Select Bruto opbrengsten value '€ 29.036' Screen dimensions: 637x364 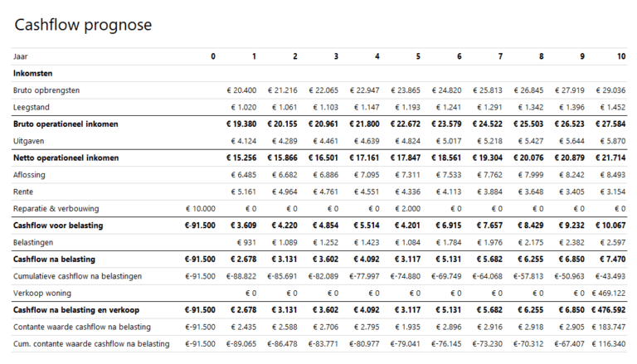click(610, 90)
